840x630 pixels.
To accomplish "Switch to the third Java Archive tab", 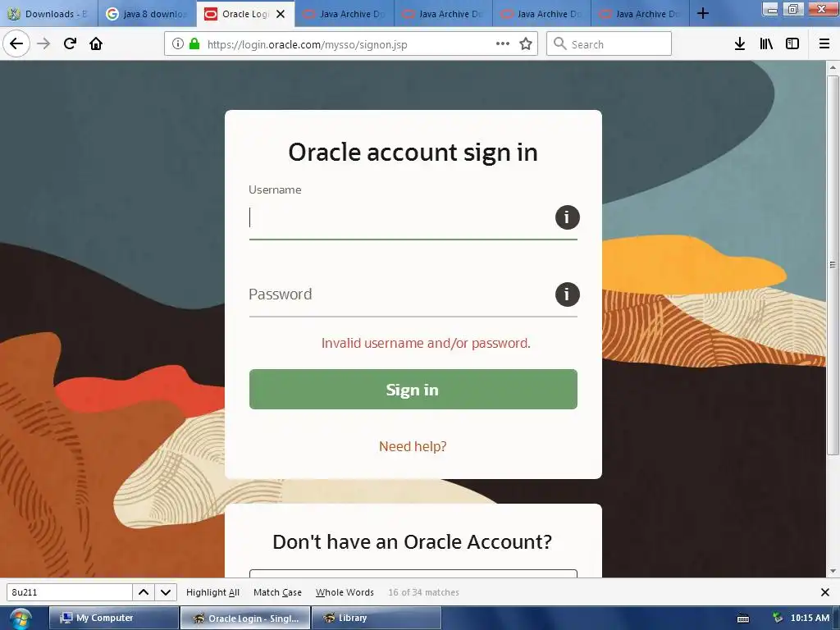I will [541, 13].
